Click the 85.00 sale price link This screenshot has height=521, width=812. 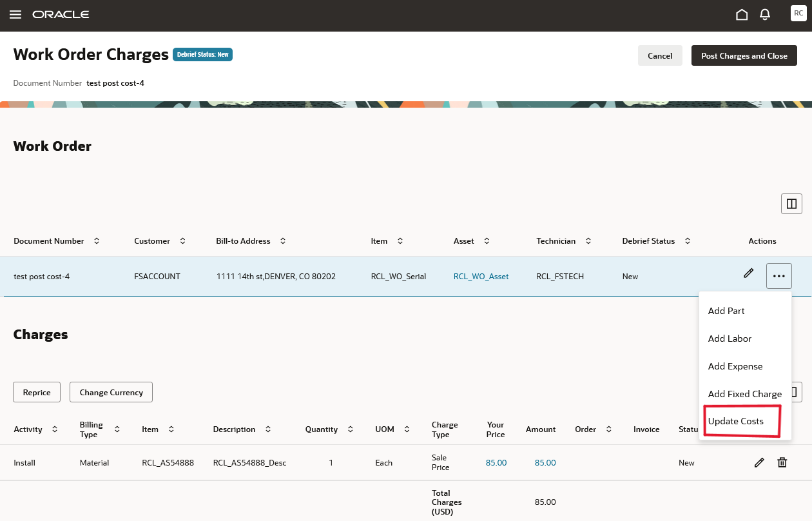(x=495, y=462)
